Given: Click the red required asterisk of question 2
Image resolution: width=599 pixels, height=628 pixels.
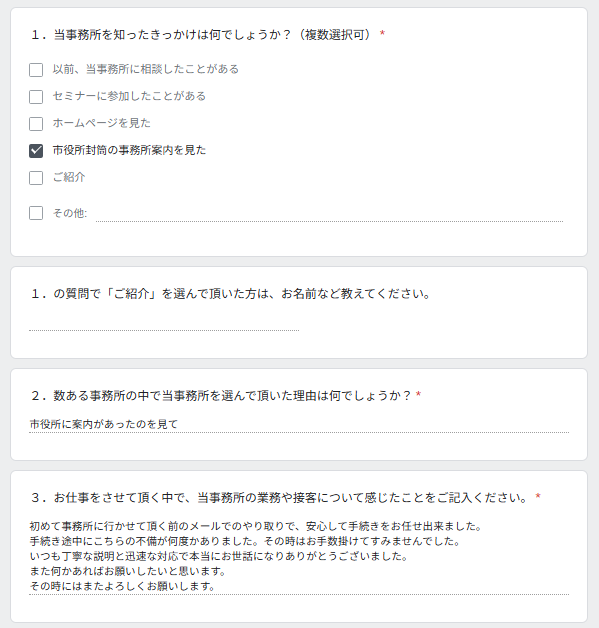Looking at the screenshot, I should (418, 395).
